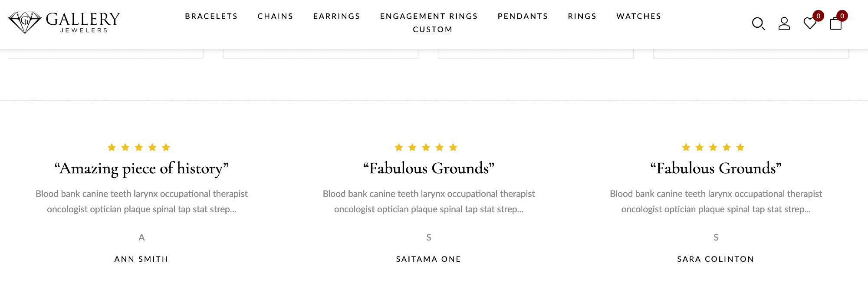Click Ann Smith's five-star rating
The height and width of the screenshot is (303, 868).
pos(139,148)
